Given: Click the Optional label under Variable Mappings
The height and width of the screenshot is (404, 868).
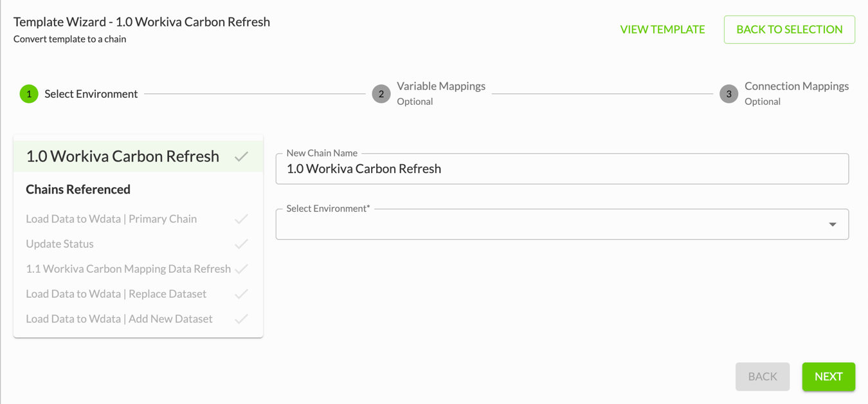Looking at the screenshot, I should (415, 102).
